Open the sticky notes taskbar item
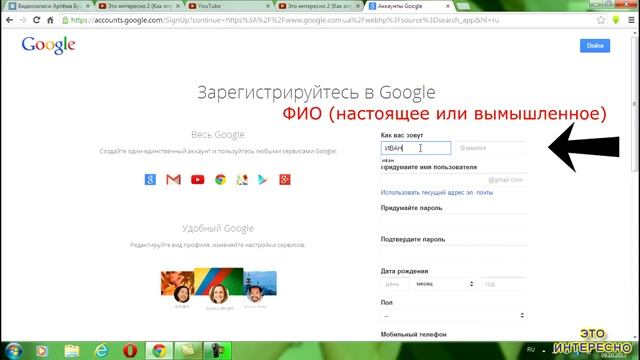 point(188,351)
